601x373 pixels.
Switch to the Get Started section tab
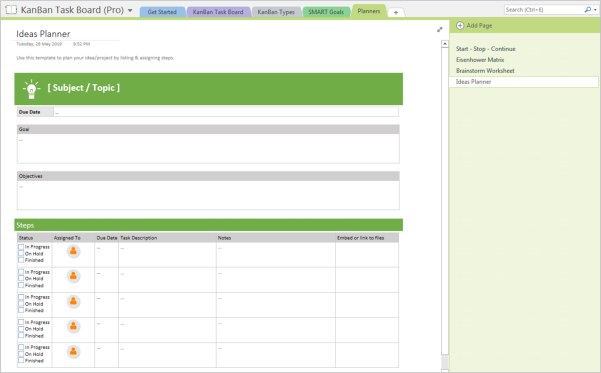coord(162,12)
